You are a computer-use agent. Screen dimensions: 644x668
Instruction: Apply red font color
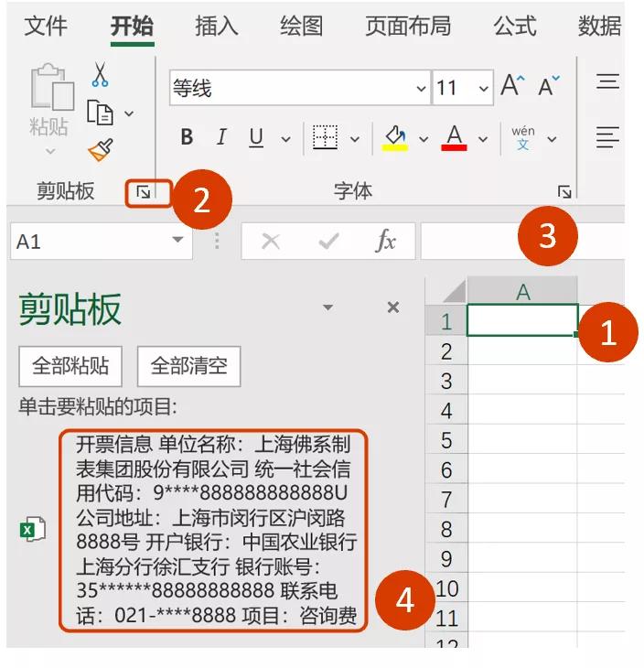pyautogui.click(x=454, y=138)
